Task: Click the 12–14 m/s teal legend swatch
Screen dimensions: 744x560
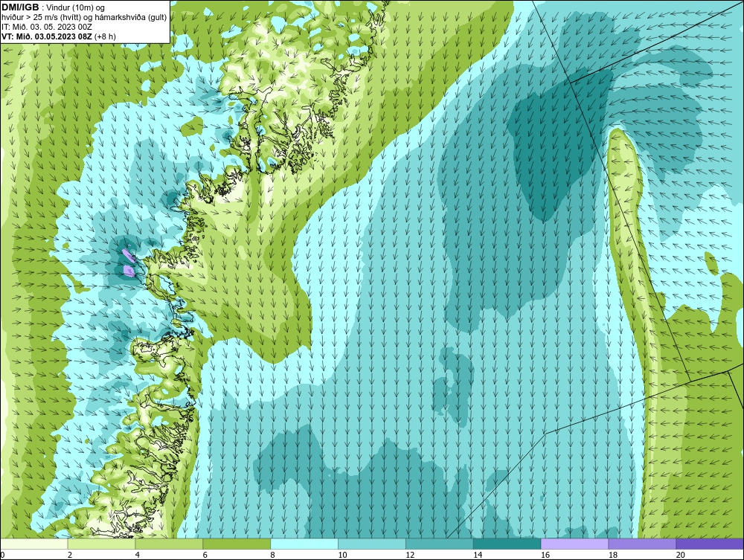Action: point(440,544)
